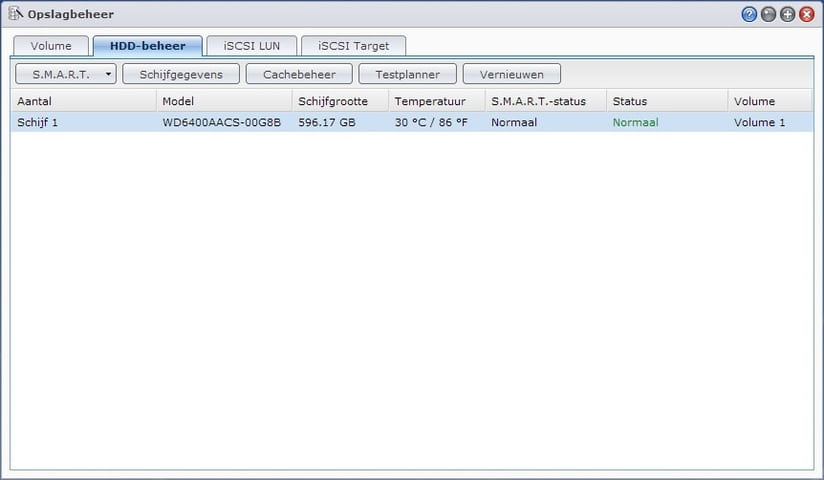The width and height of the screenshot is (824, 480).
Task: Sort by the Aantal column header
Action: [x=83, y=101]
